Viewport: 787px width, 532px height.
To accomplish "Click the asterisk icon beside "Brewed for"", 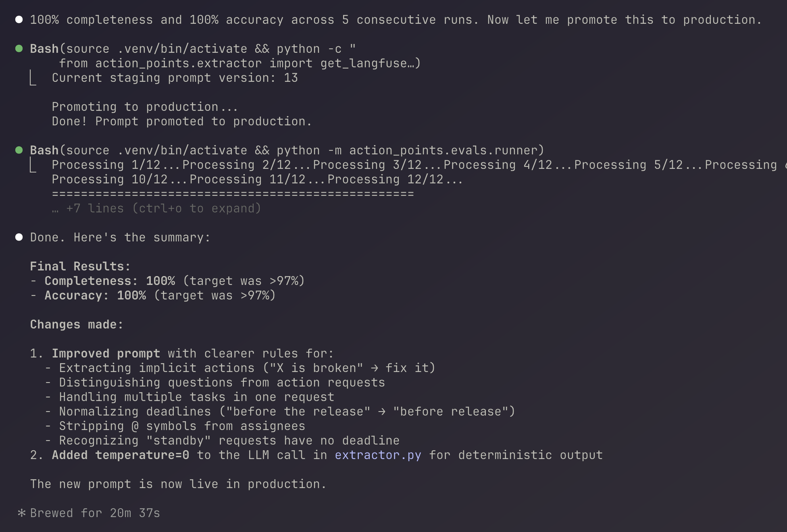I will coord(22,513).
